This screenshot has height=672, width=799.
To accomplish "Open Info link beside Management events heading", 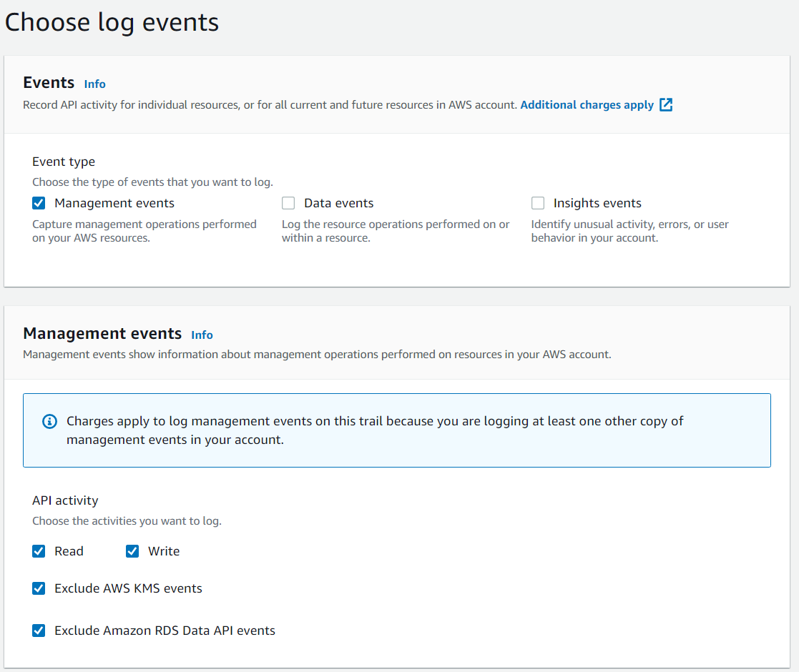I will click(x=202, y=335).
